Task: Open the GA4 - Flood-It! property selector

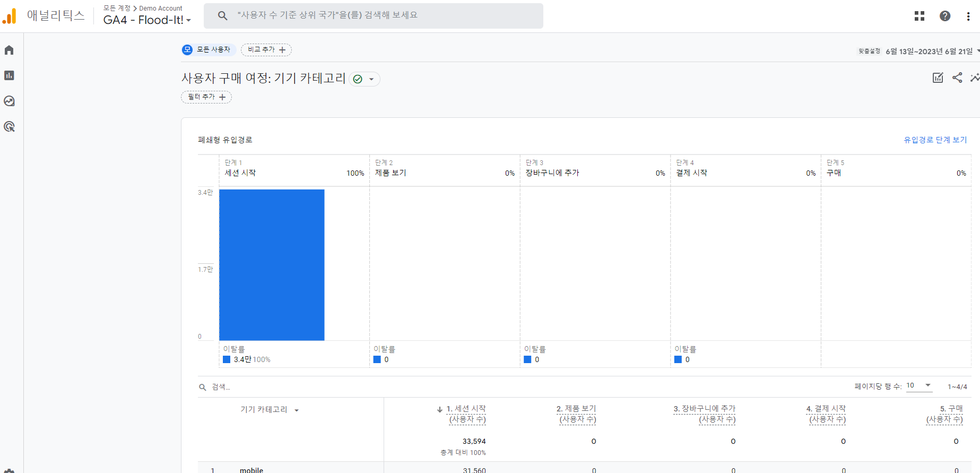Action: tap(147, 20)
